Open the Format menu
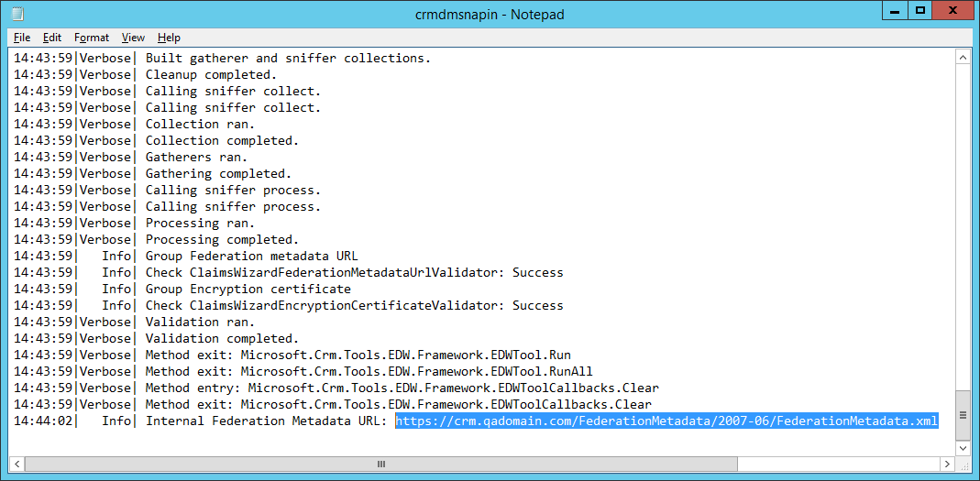Screen dimensions: 980x481 coord(92,38)
